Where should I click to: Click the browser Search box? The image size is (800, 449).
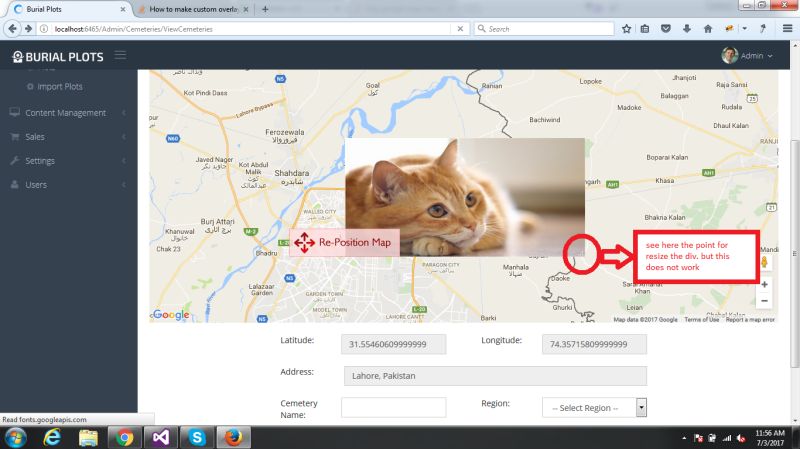(x=544, y=29)
